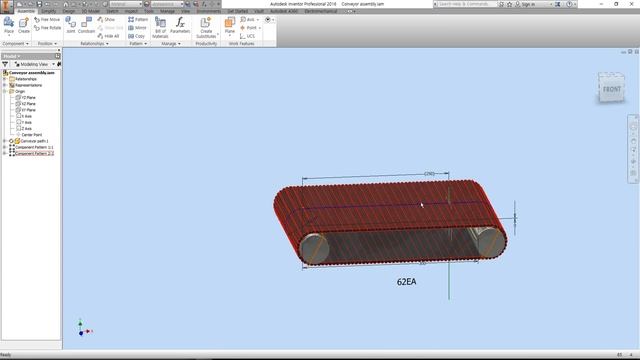Select the Free Rotate tool

pyautogui.click(x=47, y=28)
